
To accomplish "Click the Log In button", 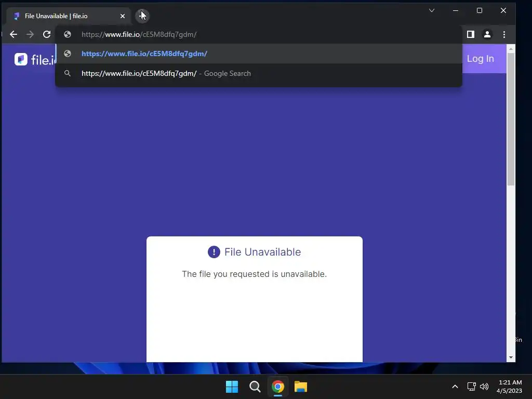I will pyautogui.click(x=480, y=59).
